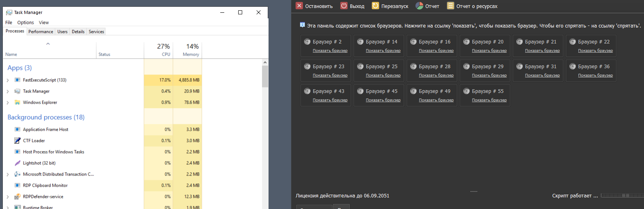Screen dimensions: 644x209
Task: Click the Скрипт работает progress bar
Action: tap(622, 195)
